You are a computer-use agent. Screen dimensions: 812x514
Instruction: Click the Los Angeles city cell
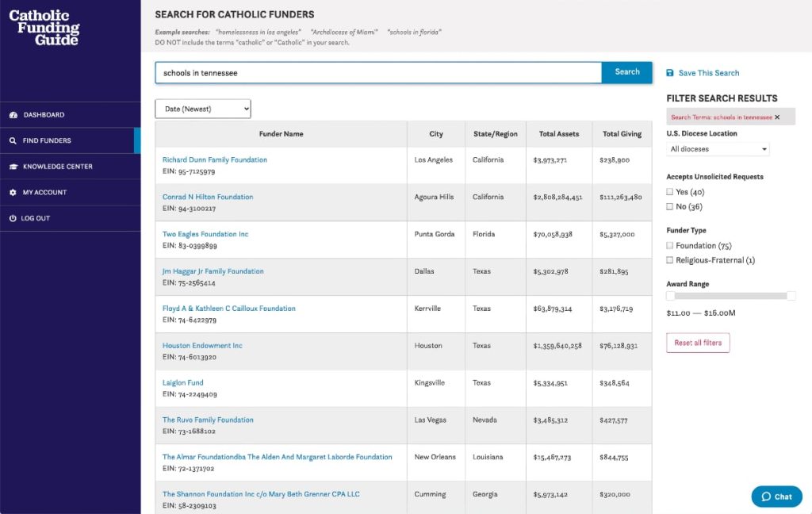tap(434, 159)
